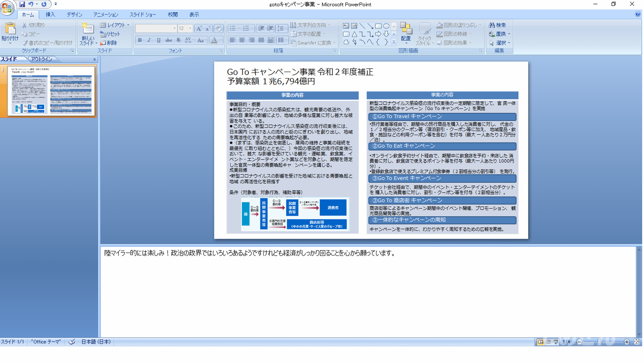Reset slide layout with リセット

(x=110, y=34)
